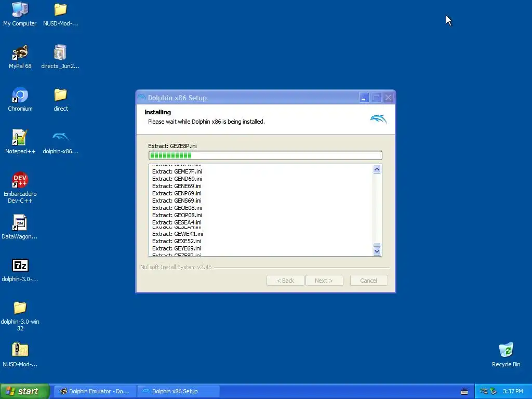Click the log scrollbar up arrow
This screenshot has height=399, width=532.
pos(377,169)
